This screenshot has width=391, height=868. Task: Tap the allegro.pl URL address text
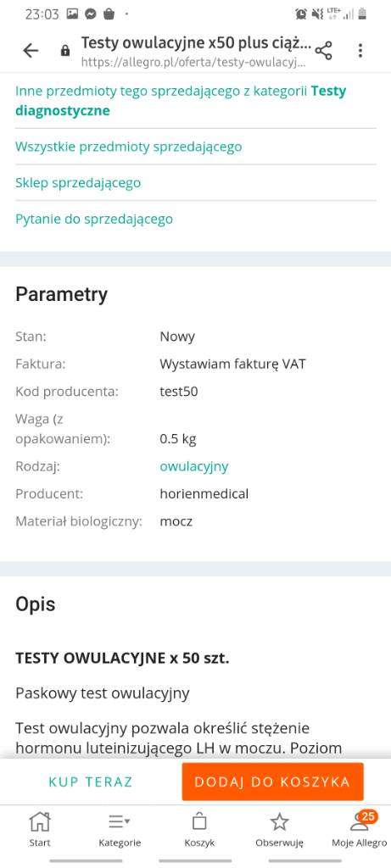pyautogui.click(x=193, y=63)
